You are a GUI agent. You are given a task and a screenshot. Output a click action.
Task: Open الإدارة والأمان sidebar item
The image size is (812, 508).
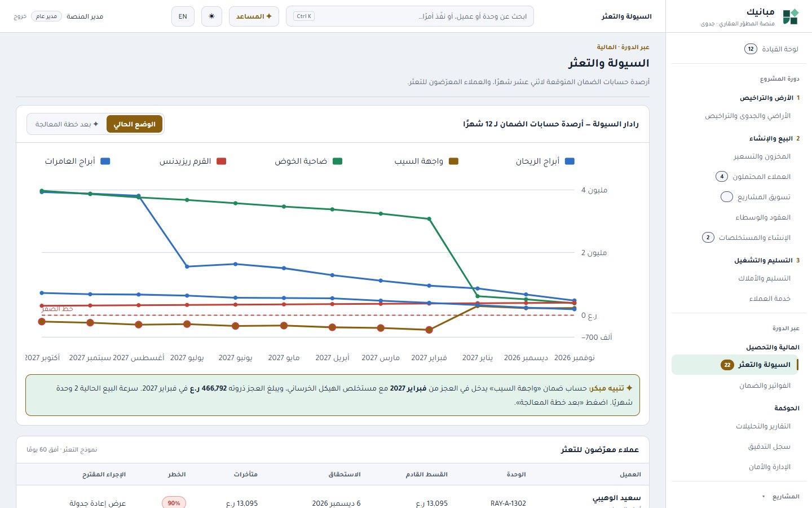coord(736,467)
